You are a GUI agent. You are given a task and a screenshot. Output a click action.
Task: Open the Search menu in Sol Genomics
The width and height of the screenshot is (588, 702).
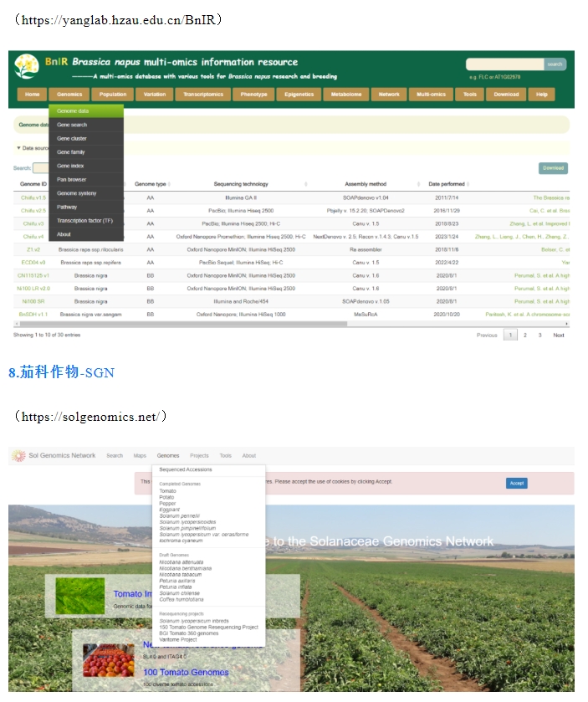tap(115, 457)
